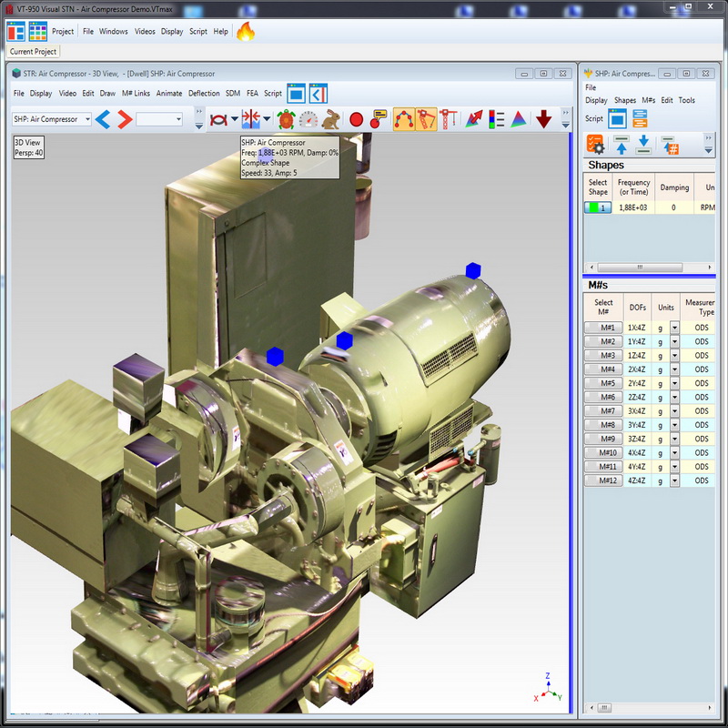
Task: Open Units dropdown for M#12 row
Action: [674, 480]
